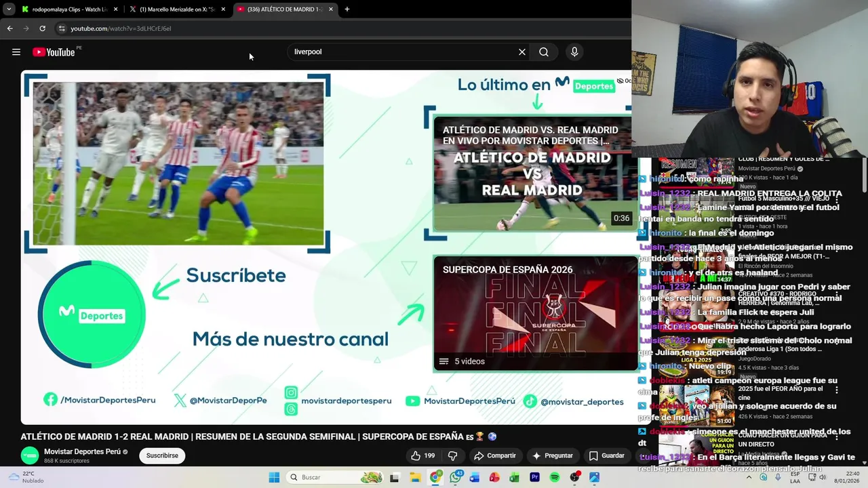Go to YouTube home via logo

pyautogui.click(x=54, y=52)
